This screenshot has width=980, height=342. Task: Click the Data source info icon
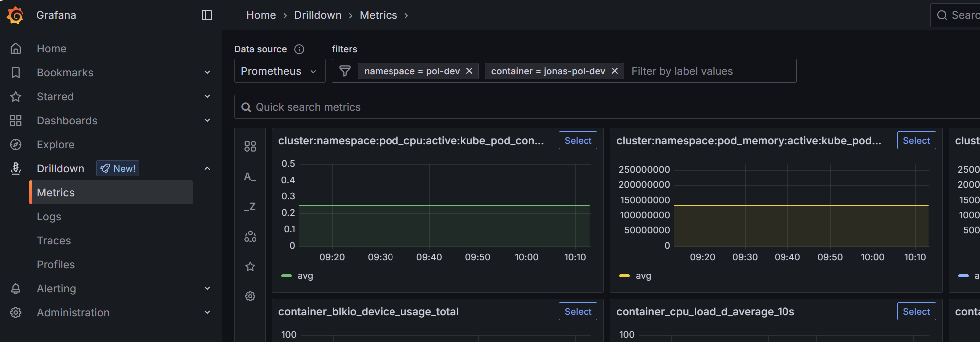(x=299, y=49)
